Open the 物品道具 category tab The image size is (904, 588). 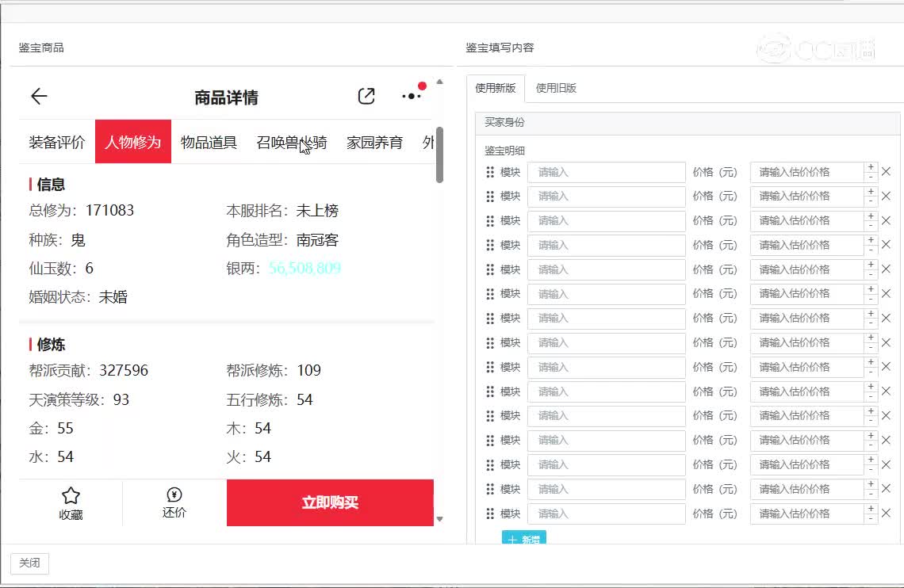tap(209, 143)
